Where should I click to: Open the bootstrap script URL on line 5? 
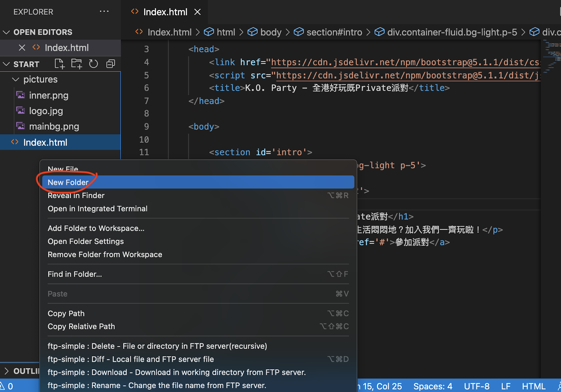point(408,75)
